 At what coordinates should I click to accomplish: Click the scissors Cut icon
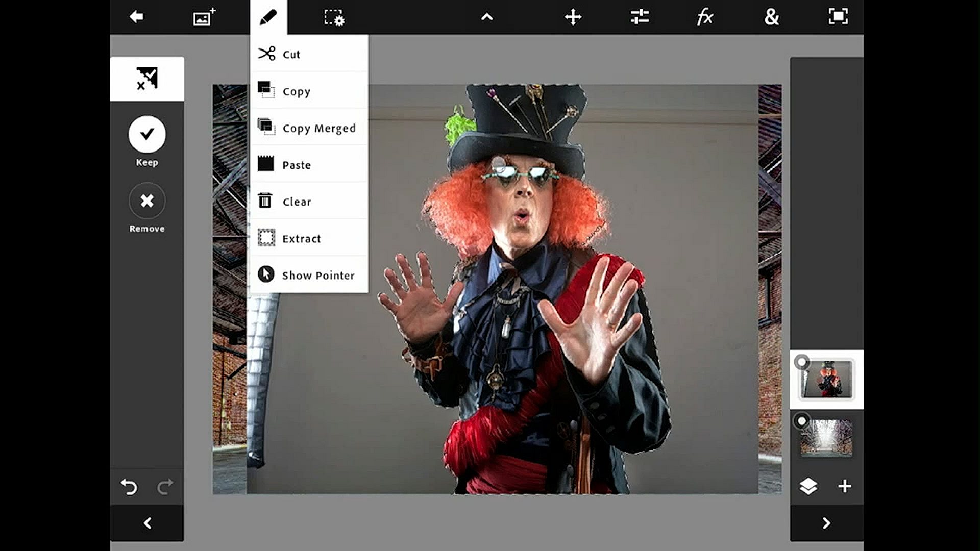(266, 53)
